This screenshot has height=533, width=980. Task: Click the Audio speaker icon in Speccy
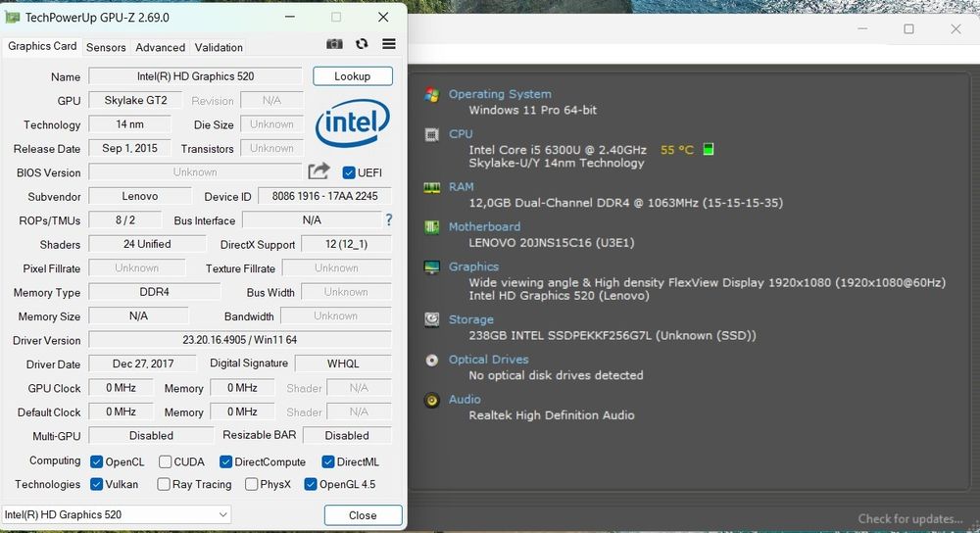(432, 400)
